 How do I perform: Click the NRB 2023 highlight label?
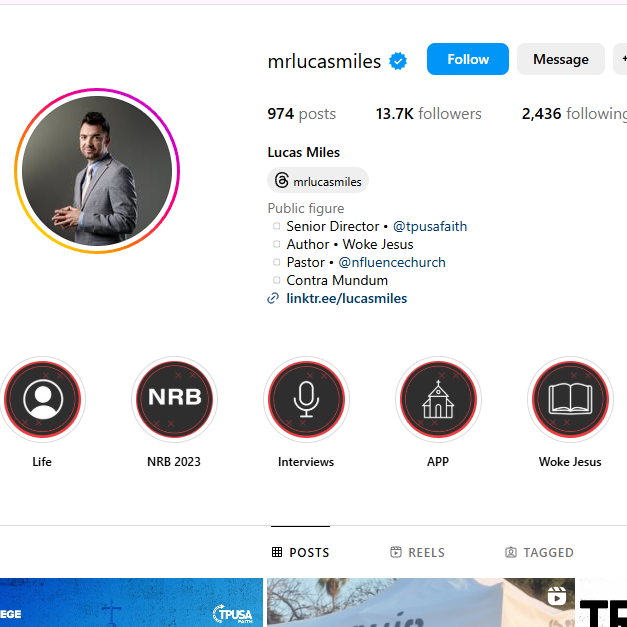[x=174, y=461]
